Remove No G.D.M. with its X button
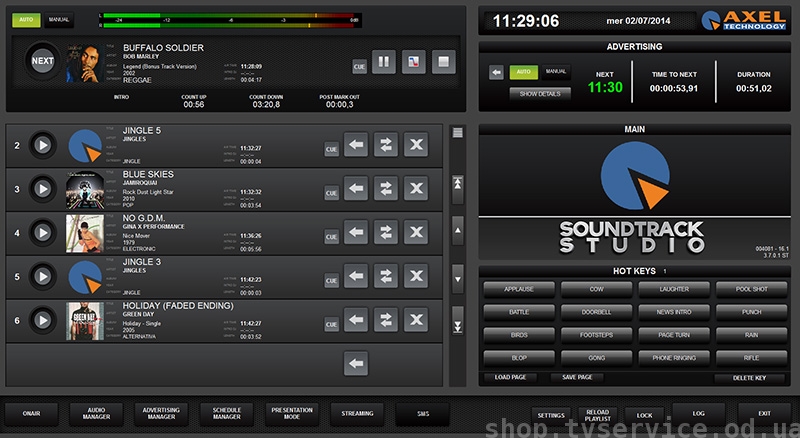This screenshot has width=800, height=438. [x=416, y=233]
